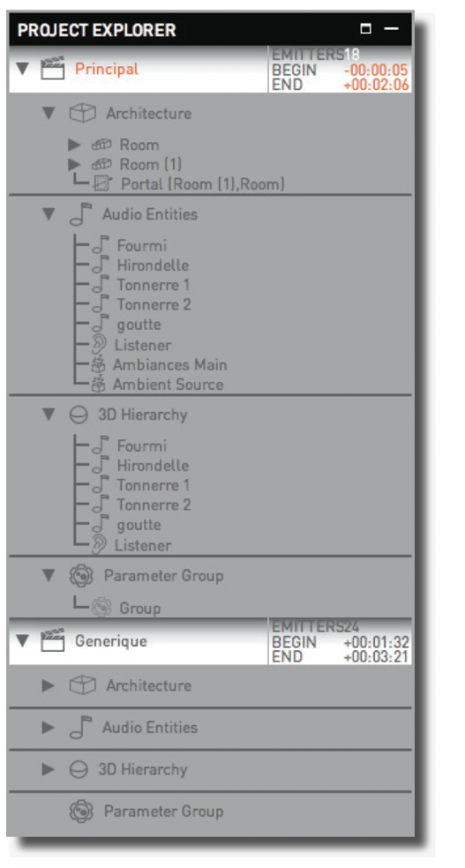Click the gear icon beside the bottom Parameter Group
The image size is (465, 868).
tap(80, 811)
